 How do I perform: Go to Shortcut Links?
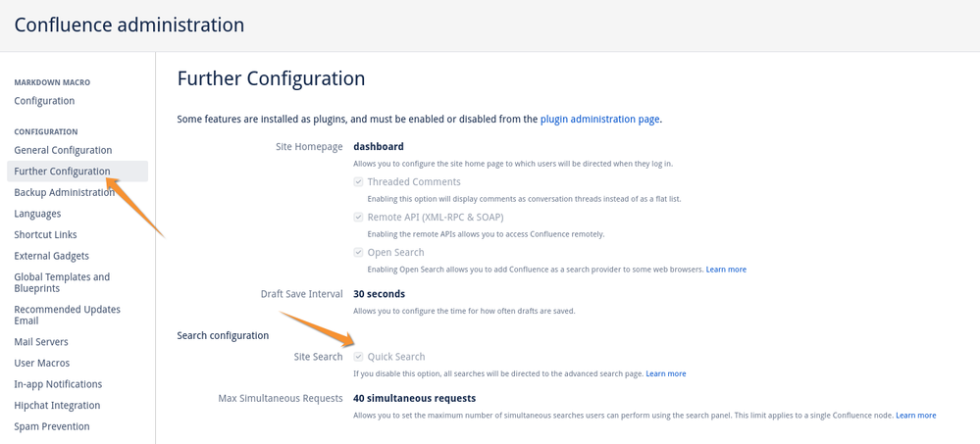(x=46, y=235)
